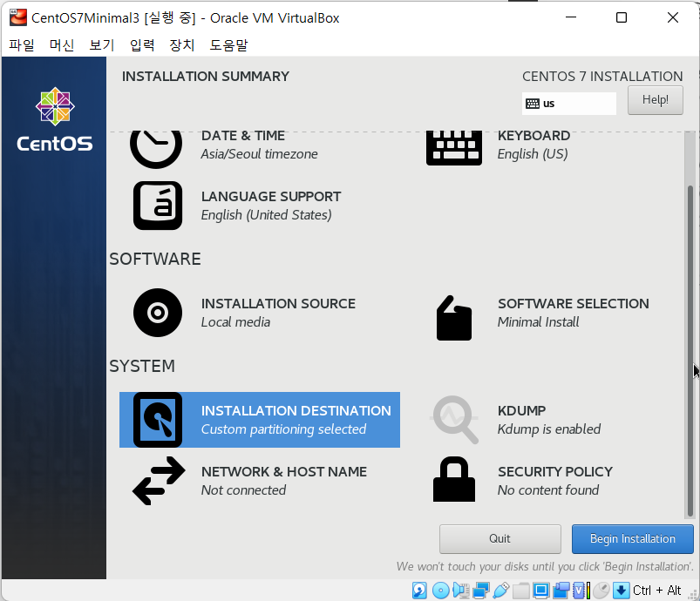Click the display status icon
The image size is (700, 601).
pyautogui.click(x=540, y=591)
